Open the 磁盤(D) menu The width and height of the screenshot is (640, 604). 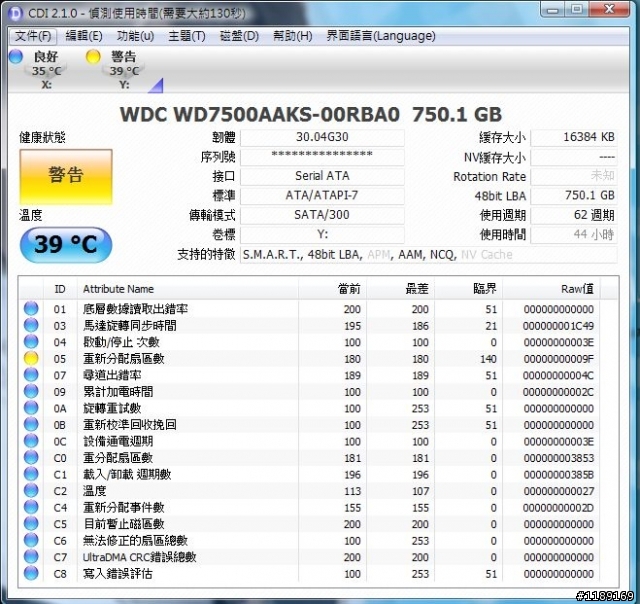click(239, 36)
